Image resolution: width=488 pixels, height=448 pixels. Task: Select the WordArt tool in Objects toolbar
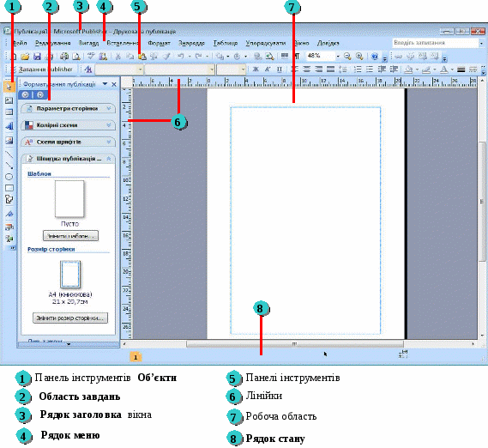pyautogui.click(x=9, y=126)
